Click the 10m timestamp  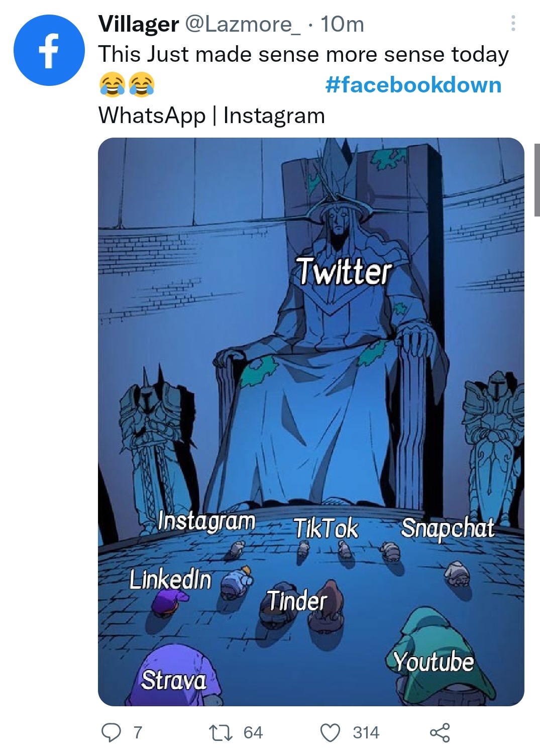342,24
